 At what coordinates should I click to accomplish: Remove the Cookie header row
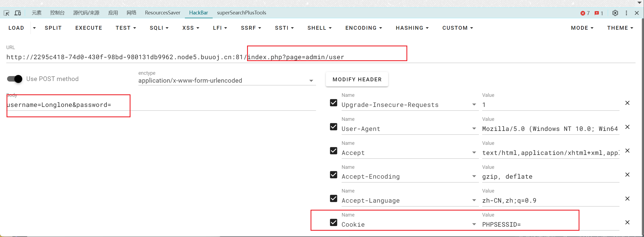pyautogui.click(x=627, y=222)
